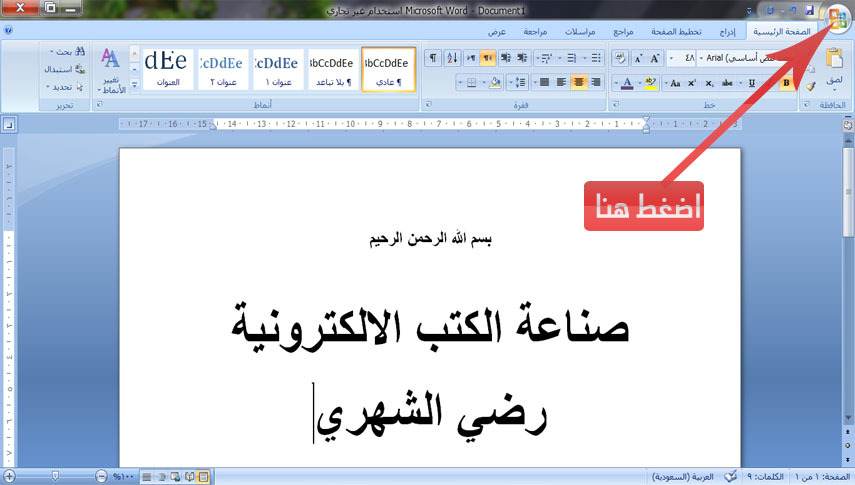The image size is (855, 485).
Task: Apply the العنوان title style
Action: pyautogui.click(x=168, y=69)
